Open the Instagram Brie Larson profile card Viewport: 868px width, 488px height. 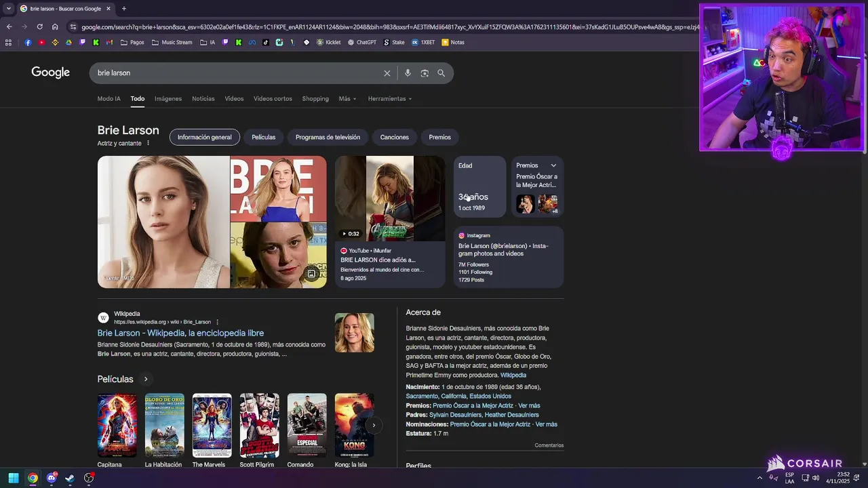[x=509, y=257]
